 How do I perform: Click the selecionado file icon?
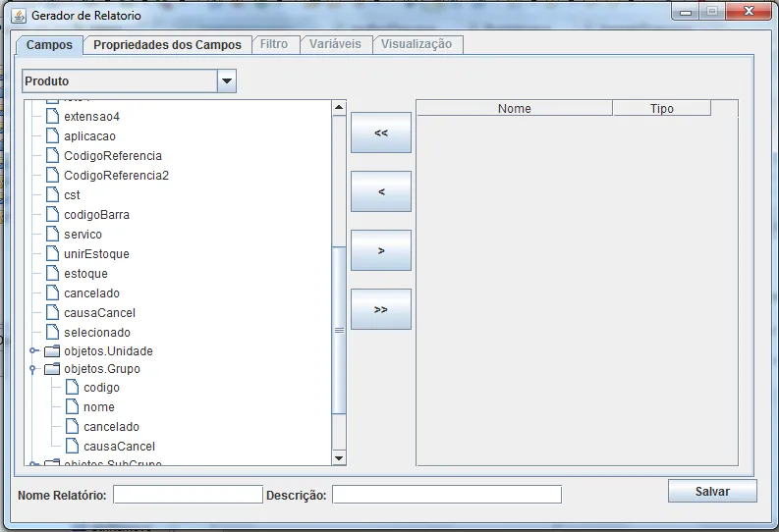tap(52, 332)
